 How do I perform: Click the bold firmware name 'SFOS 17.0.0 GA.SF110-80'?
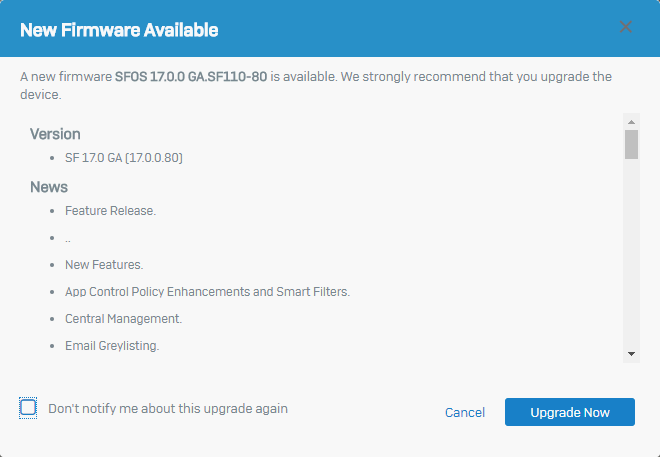[191, 77]
